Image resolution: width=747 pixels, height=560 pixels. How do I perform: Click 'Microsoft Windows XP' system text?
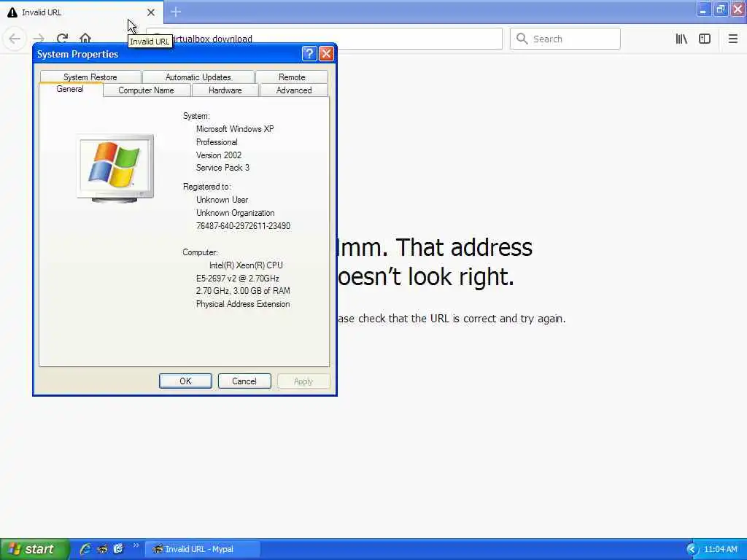235,129
